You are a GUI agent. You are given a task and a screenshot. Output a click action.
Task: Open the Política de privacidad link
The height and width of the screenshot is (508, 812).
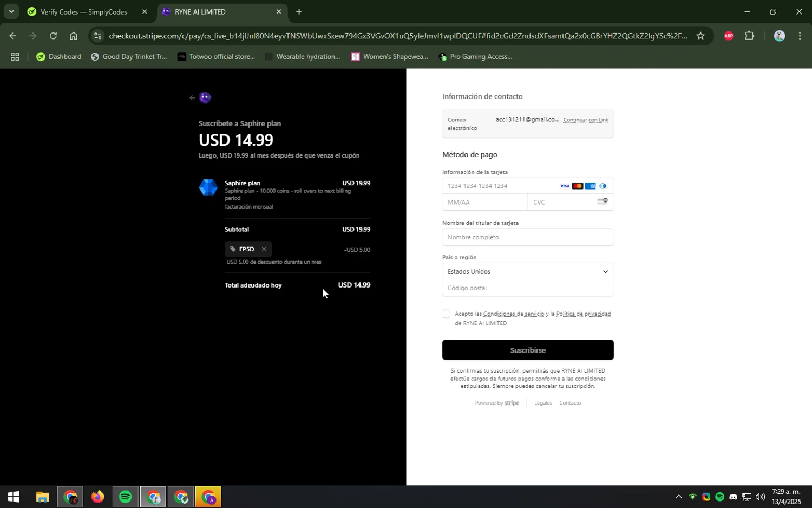pos(584,314)
